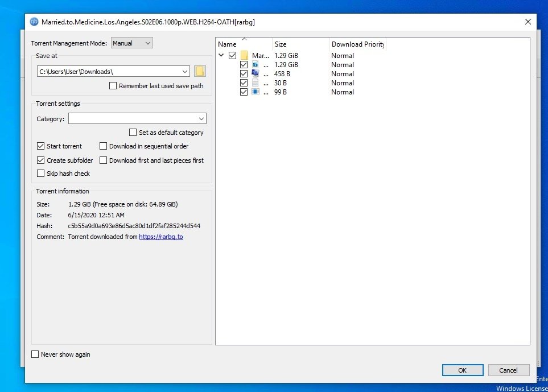Sort files by Size column header
Screen dimensions: 548x392
click(300, 44)
